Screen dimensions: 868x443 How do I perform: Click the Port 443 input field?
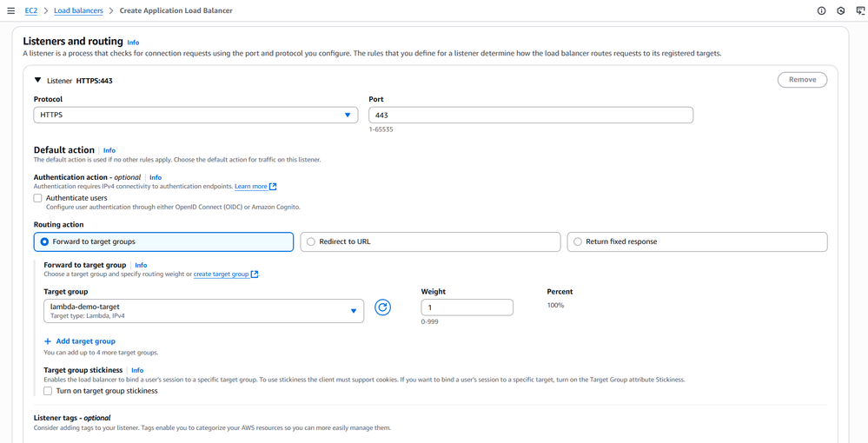pyautogui.click(x=530, y=115)
